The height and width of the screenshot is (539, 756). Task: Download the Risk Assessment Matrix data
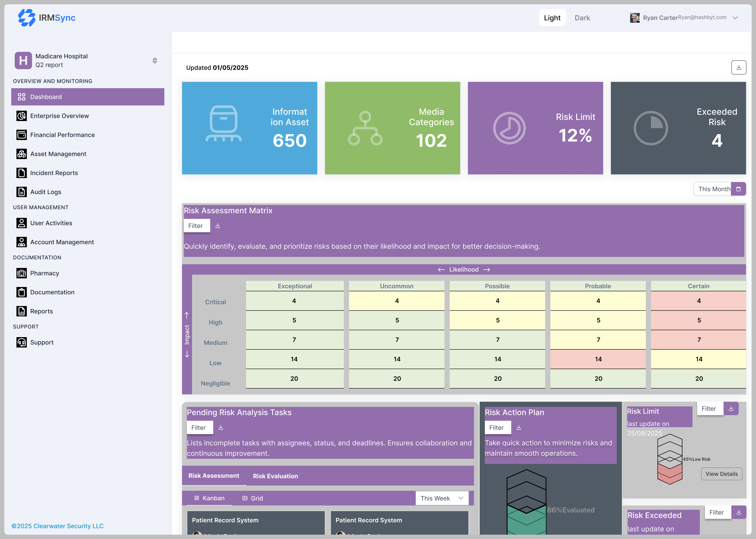tap(218, 226)
